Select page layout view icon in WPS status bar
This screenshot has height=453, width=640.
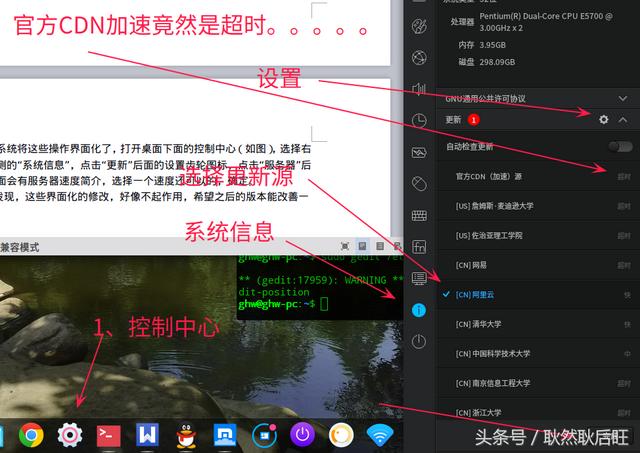tap(362, 246)
